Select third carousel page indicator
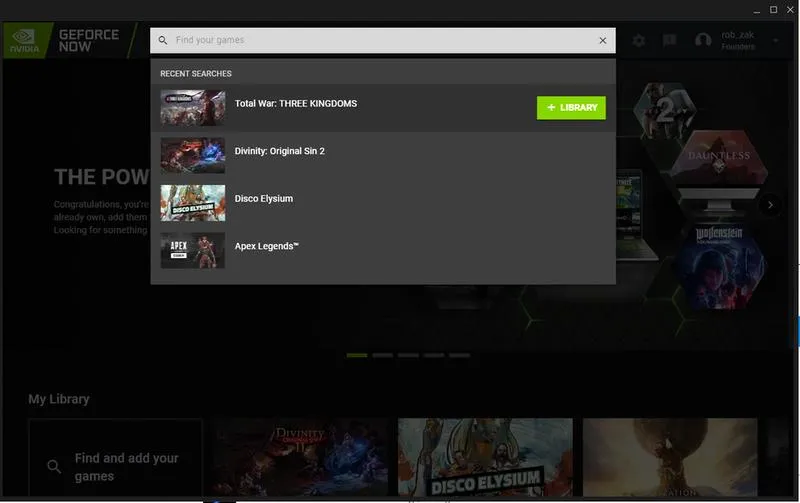 (x=408, y=355)
